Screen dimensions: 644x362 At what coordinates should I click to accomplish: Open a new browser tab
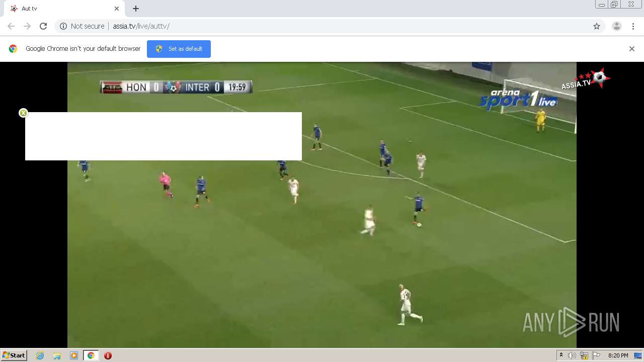click(x=136, y=9)
